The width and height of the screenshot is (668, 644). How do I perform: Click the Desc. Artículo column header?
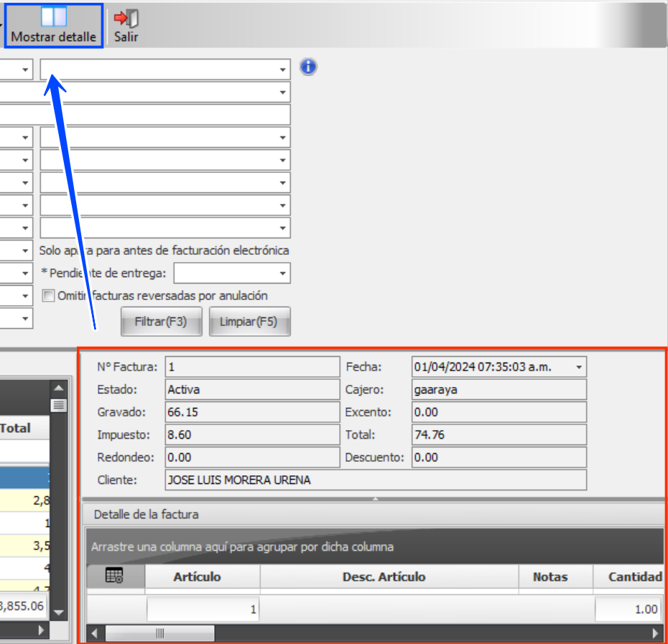click(384, 577)
